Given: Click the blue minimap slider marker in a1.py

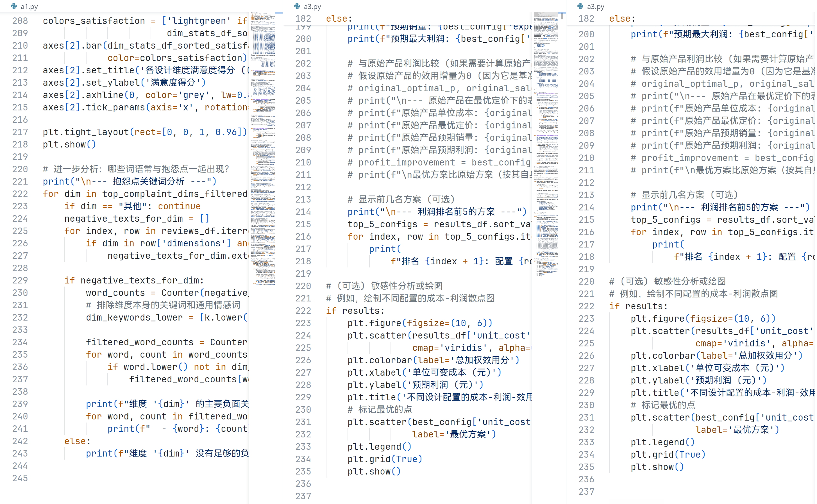Looking at the screenshot, I should point(279,13).
